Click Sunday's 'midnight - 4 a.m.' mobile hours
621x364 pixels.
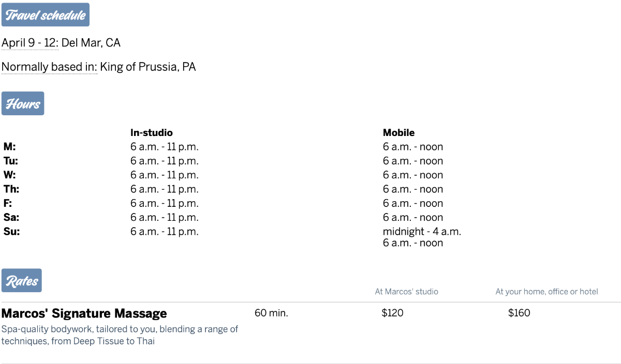[422, 232]
